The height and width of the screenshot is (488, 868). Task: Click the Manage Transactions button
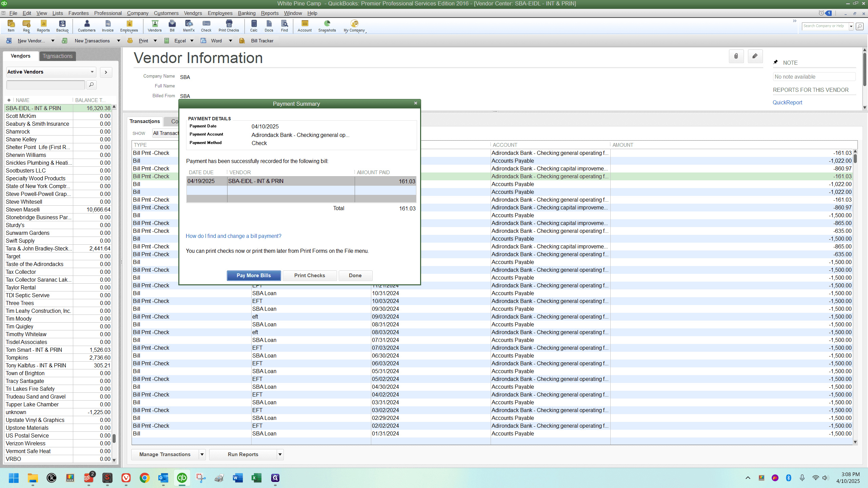[x=165, y=454]
